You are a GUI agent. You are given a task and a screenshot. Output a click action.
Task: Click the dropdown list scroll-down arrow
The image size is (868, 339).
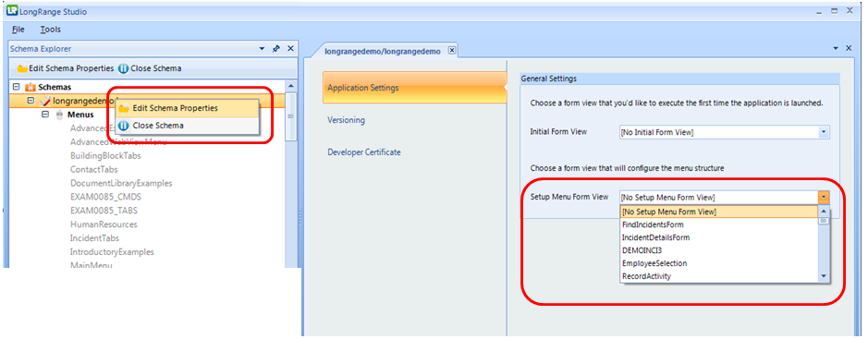[x=824, y=276]
